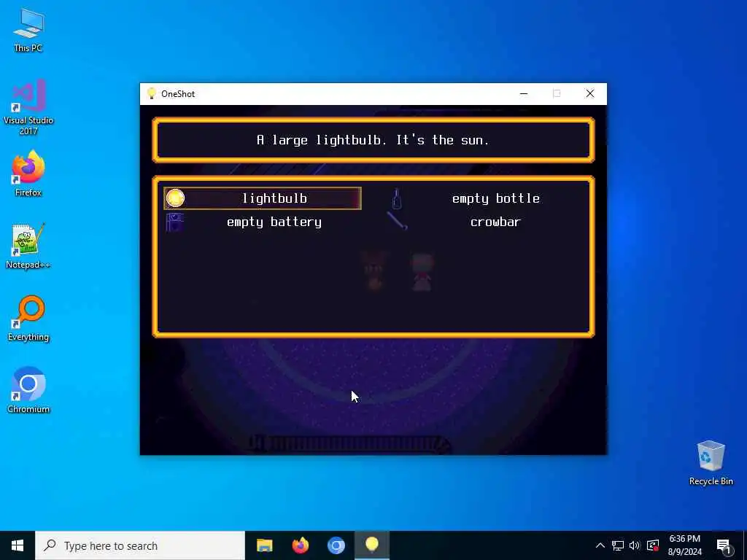Open the Windows Start menu

pyautogui.click(x=18, y=545)
